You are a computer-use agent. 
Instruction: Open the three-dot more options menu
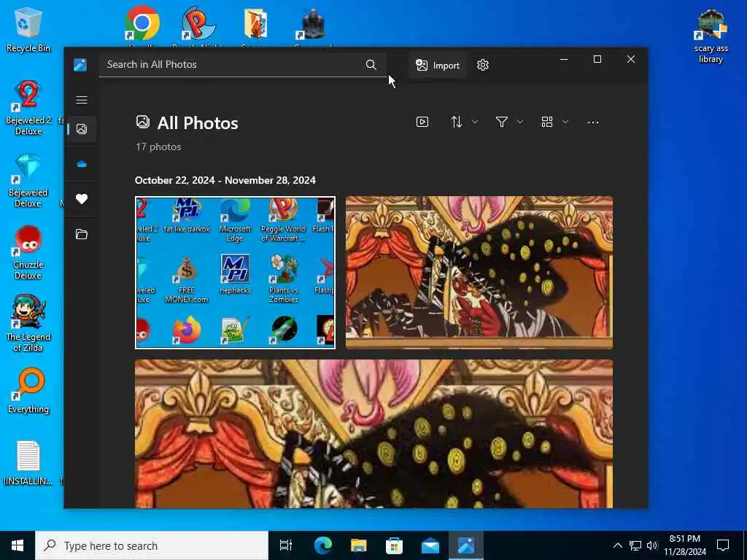[x=592, y=122]
